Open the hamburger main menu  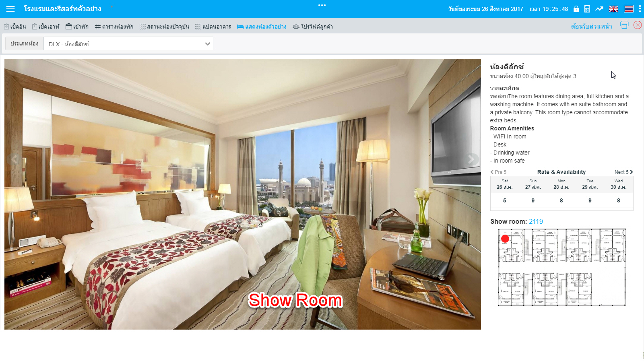coord(10,9)
